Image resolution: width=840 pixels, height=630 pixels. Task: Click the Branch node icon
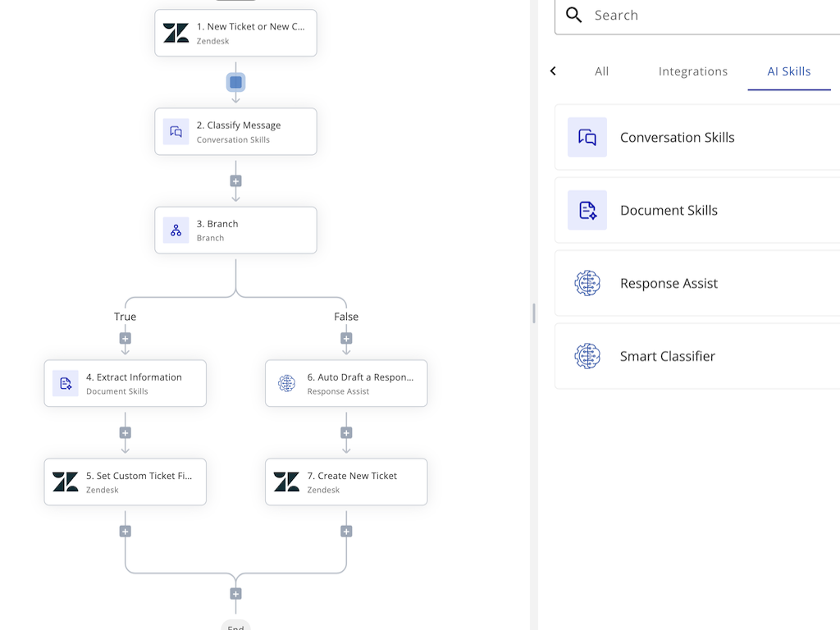click(175, 230)
